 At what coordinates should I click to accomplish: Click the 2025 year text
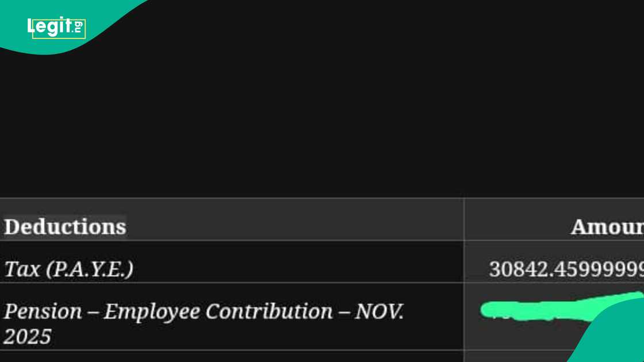[27, 336]
